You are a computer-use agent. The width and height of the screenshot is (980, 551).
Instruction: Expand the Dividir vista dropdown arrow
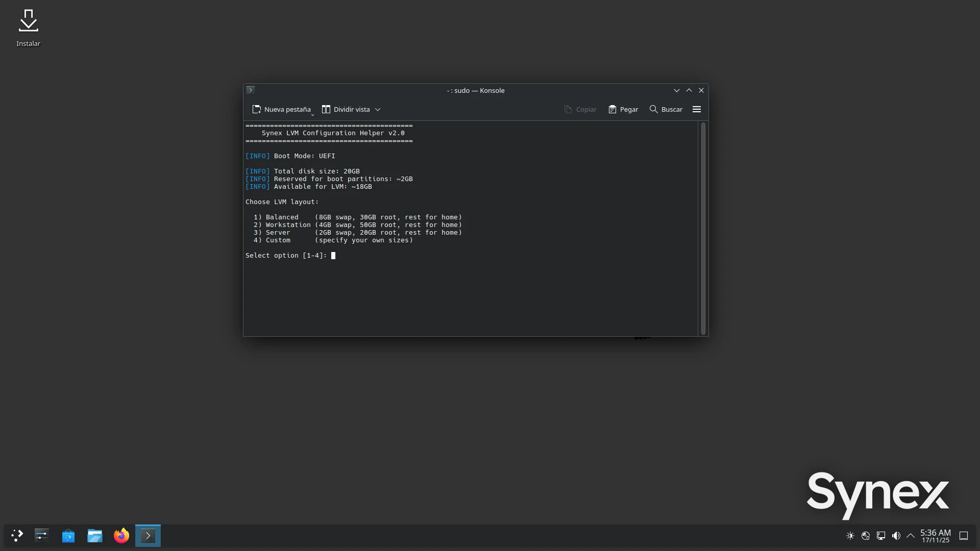[378, 109]
